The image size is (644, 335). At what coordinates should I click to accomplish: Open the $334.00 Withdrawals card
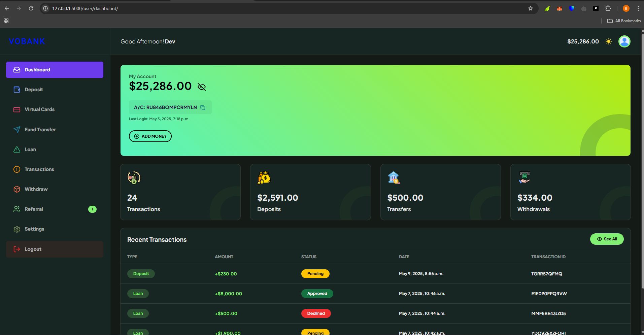(571, 192)
